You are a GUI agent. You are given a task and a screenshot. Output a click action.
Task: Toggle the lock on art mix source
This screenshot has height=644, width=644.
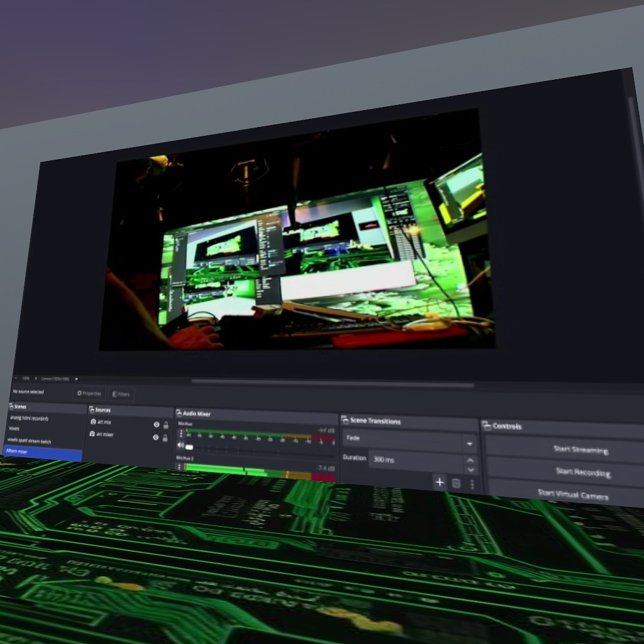coord(166,425)
